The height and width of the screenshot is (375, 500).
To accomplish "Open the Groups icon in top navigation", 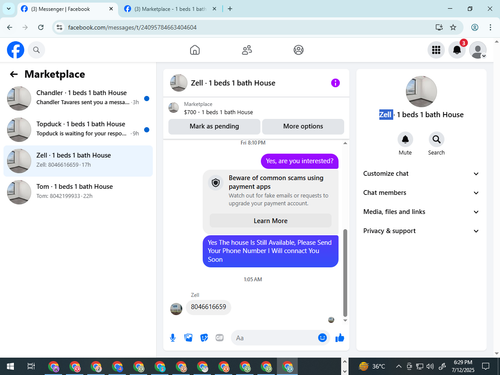I will pyautogui.click(x=298, y=50).
